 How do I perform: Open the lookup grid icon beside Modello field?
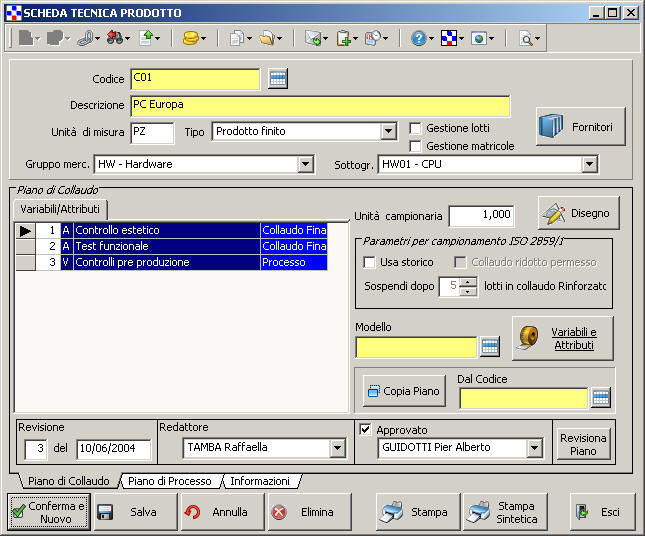(490, 347)
